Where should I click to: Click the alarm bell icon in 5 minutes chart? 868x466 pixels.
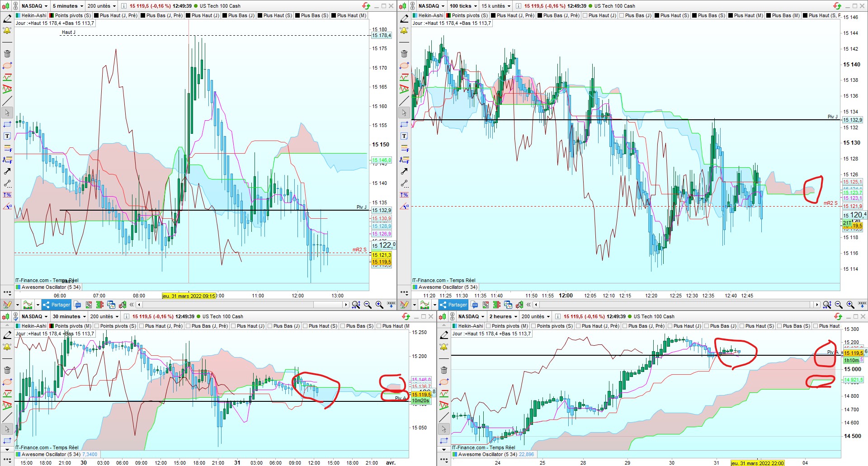click(x=7, y=31)
